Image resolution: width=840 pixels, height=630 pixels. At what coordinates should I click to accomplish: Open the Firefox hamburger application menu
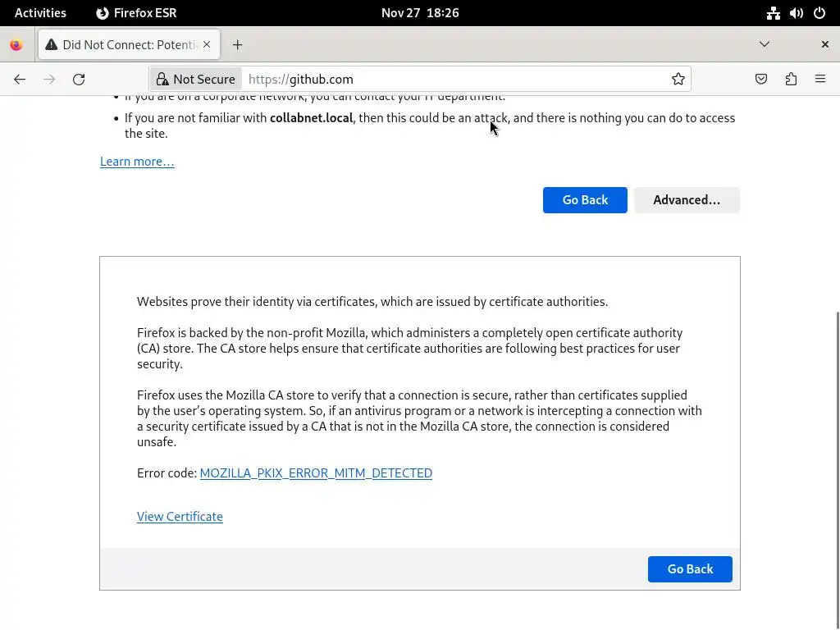click(820, 80)
